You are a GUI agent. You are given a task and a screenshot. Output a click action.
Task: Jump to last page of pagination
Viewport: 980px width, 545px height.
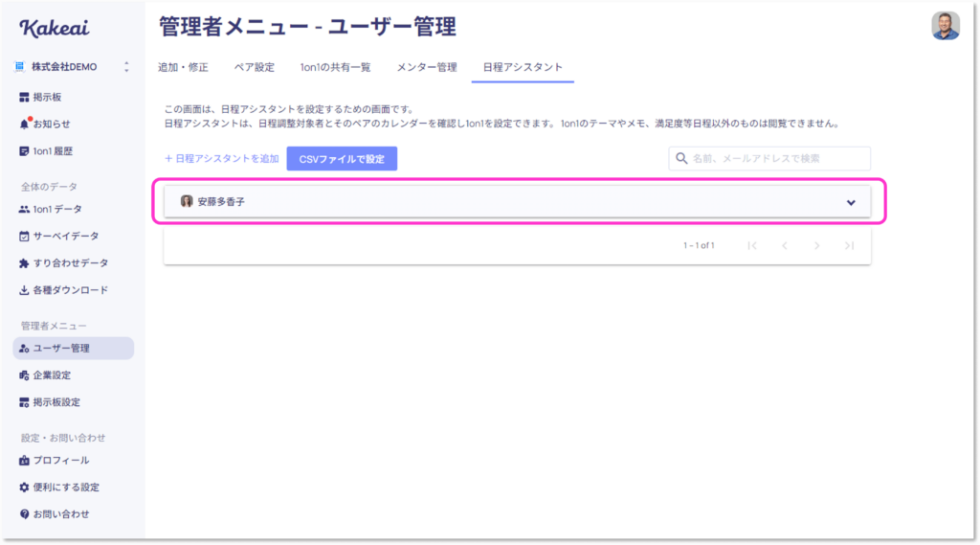(x=849, y=245)
